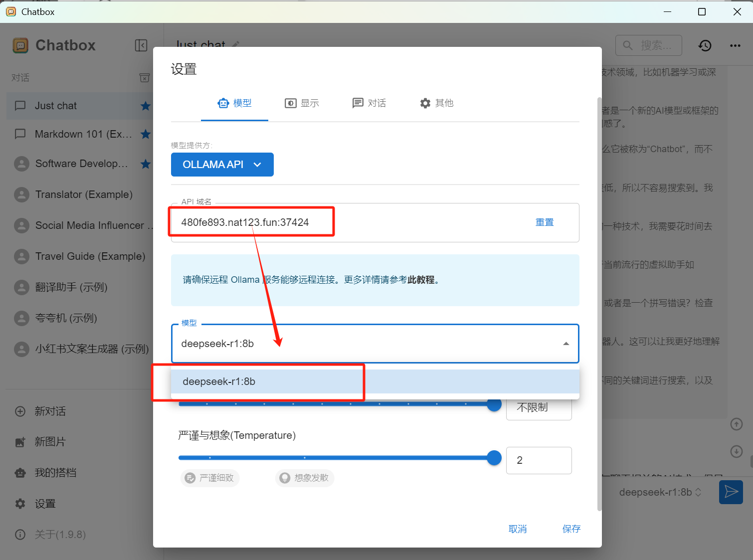
Task: Open the Translator (Example) conversation
Action: pyautogui.click(x=80, y=194)
